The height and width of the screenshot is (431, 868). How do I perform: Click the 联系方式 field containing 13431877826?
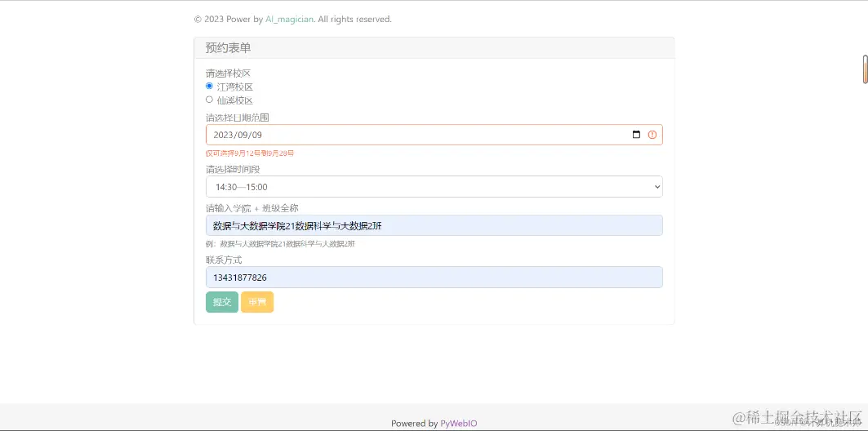coord(434,278)
